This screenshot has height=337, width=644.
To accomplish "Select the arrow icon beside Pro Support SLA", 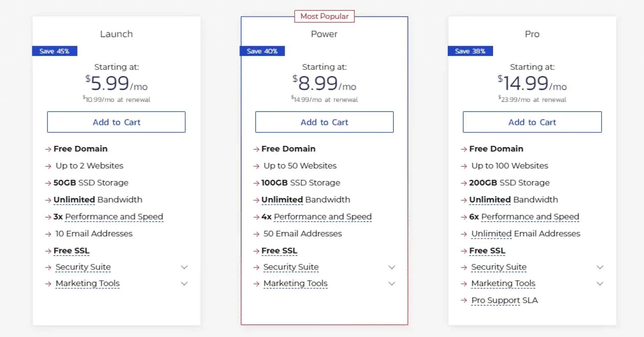I will pyautogui.click(x=464, y=300).
